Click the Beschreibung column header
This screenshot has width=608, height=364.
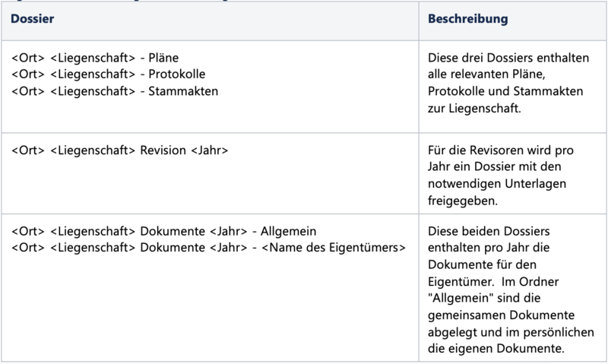tap(467, 18)
